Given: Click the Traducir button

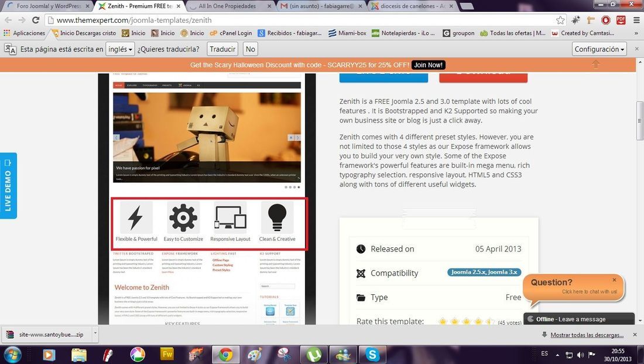Looking at the screenshot, I should [222, 49].
